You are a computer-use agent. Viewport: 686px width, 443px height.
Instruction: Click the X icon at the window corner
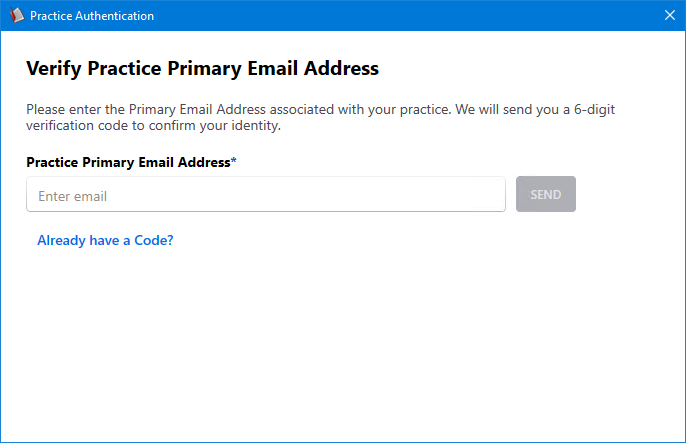[669, 16]
